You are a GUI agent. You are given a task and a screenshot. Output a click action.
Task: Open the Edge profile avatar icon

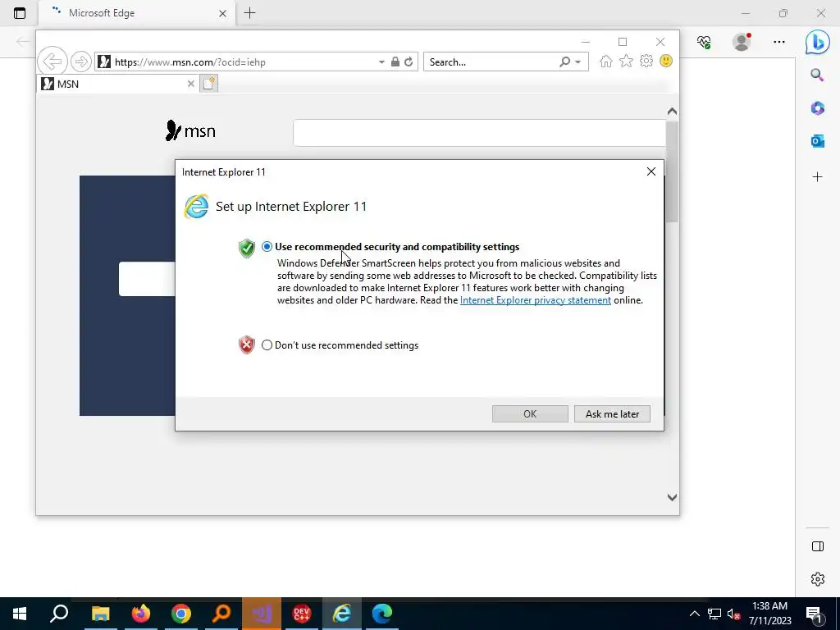pyautogui.click(x=742, y=42)
